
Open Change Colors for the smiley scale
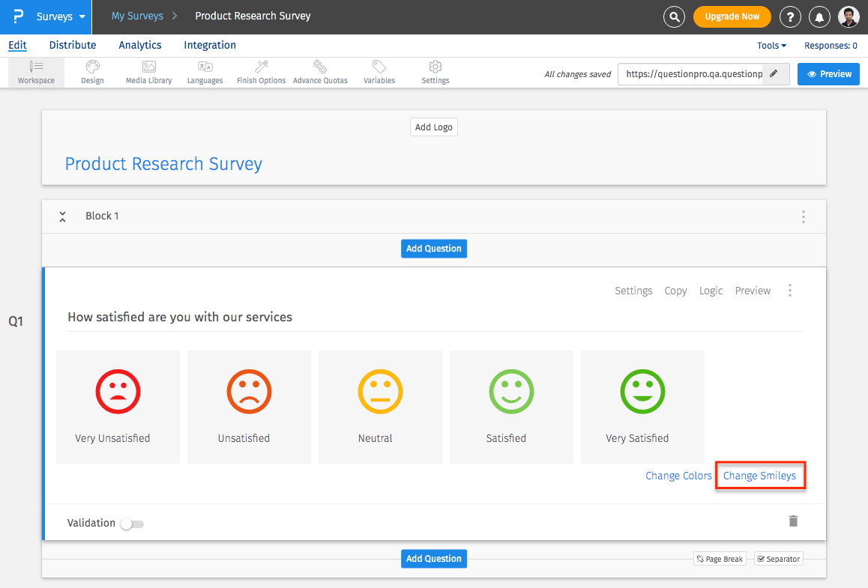point(678,475)
